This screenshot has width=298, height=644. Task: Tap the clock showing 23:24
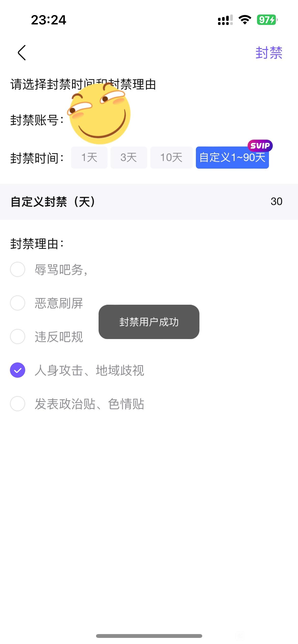click(48, 20)
